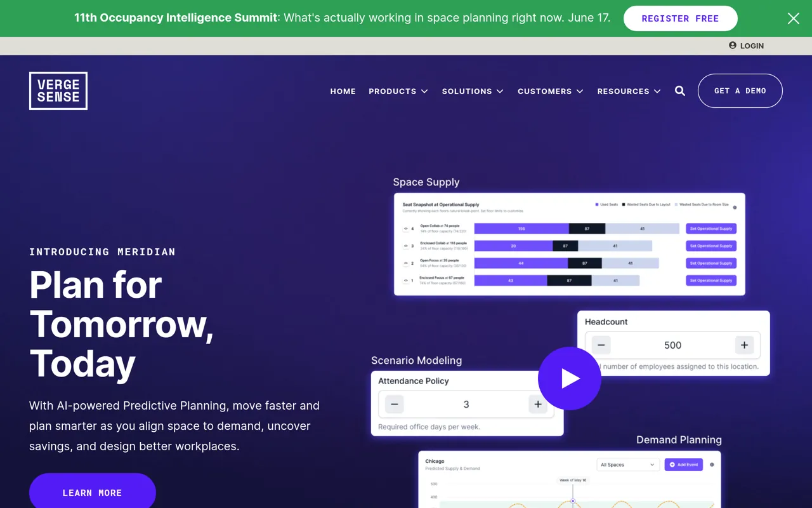Expand the Products menu chevron
The image size is (812, 508).
pos(424,91)
